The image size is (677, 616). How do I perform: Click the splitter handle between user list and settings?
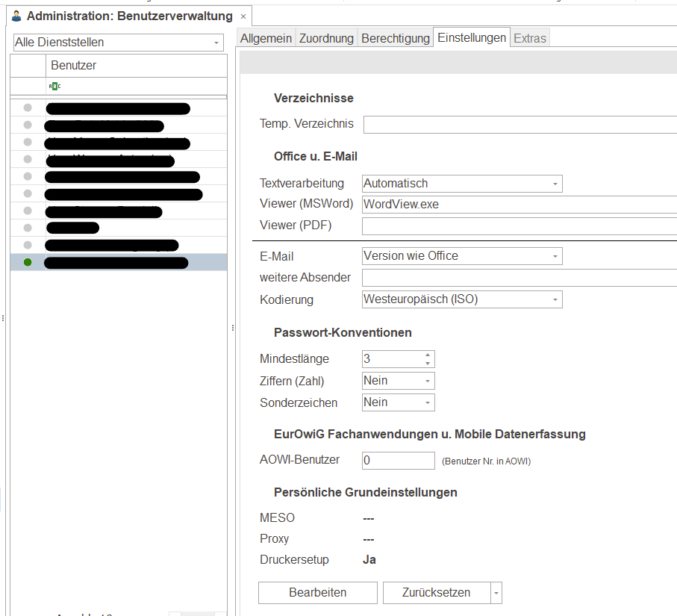click(x=233, y=327)
